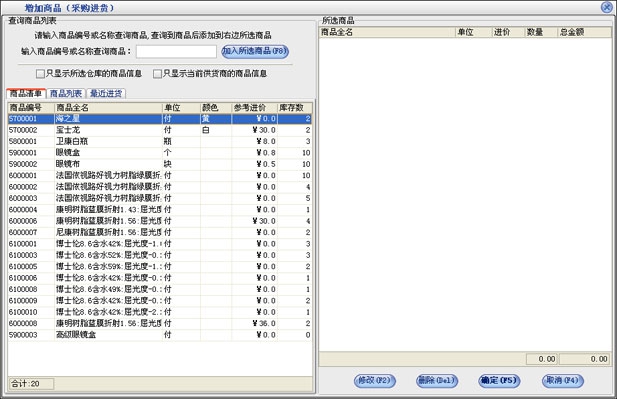Switch to the 商品列表 tab
Viewport: 617px width, 399px height.
point(66,93)
